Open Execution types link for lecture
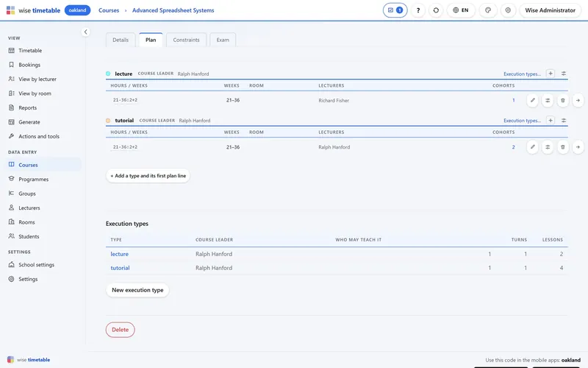588x368 pixels. click(x=522, y=74)
